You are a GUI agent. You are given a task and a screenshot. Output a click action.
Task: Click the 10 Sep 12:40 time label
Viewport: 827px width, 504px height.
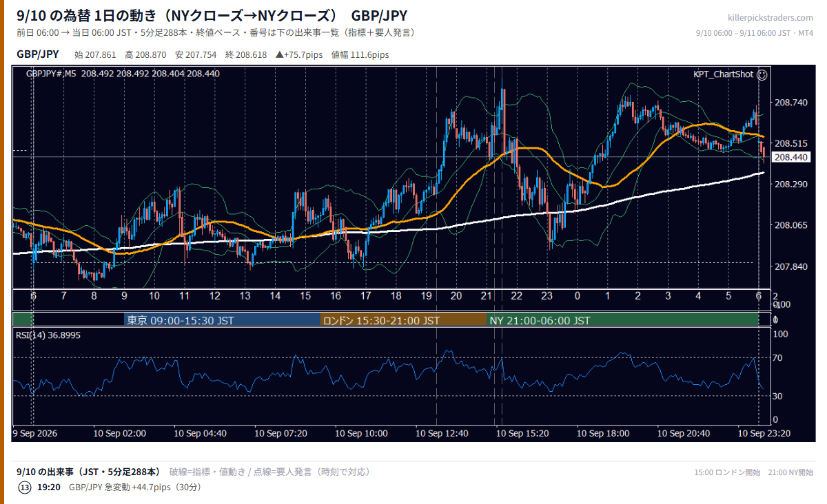click(442, 434)
